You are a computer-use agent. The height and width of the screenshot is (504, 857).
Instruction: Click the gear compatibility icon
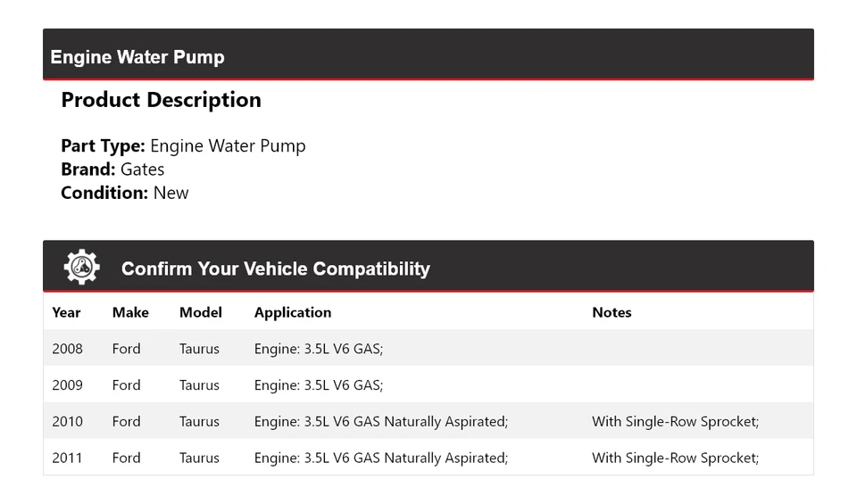[x=81, y=267]
